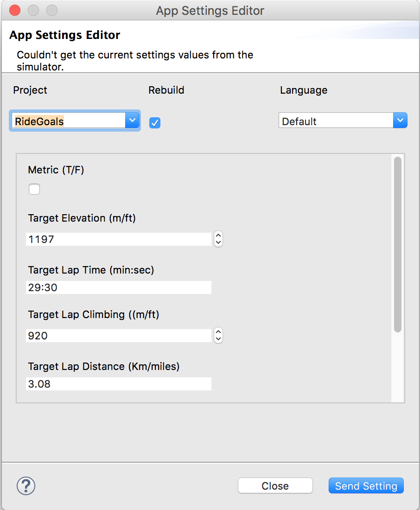Select the RideGoals project combo box text
The image size is (420, 510).
39,121
